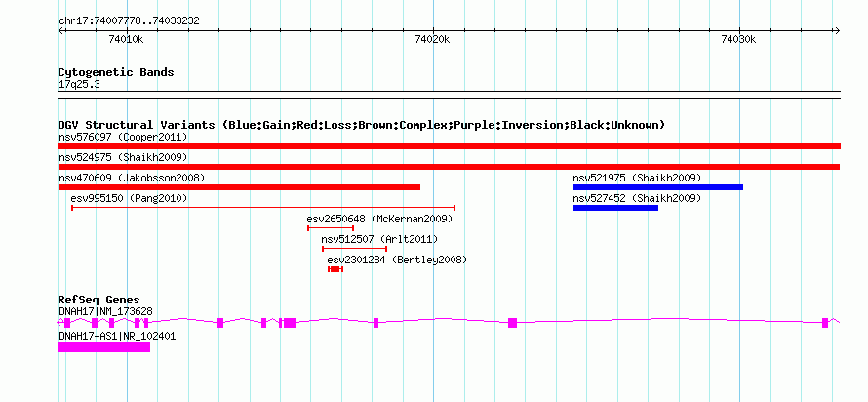The height and width of the screenshot is (402, 868).
Task: Click the largest DNAH17 exon near 74022k
Action: 513,323
